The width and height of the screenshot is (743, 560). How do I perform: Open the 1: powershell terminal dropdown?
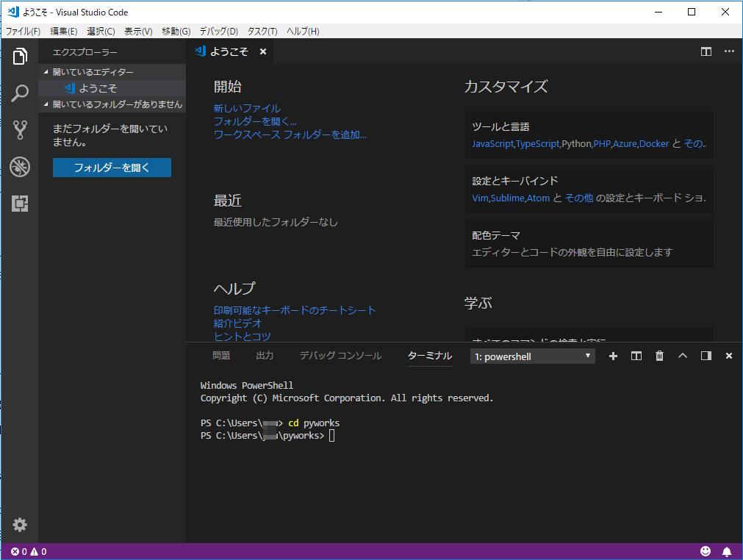pos(531,356)
